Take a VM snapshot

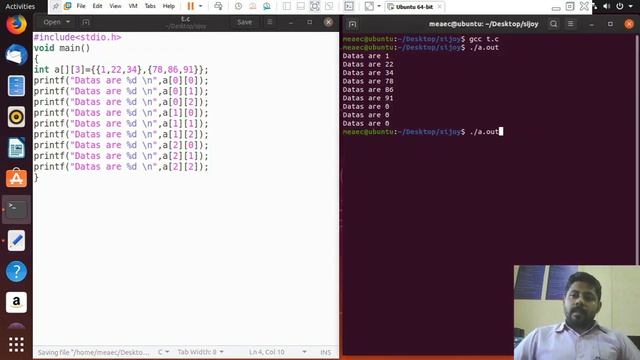pyautogui.click(x=238, y=6)
